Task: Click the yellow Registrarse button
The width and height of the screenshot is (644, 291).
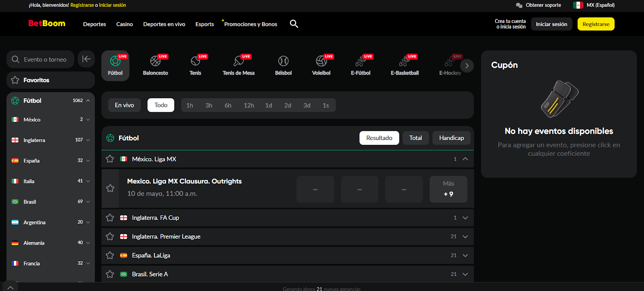Action: click(x=596, y=24)
